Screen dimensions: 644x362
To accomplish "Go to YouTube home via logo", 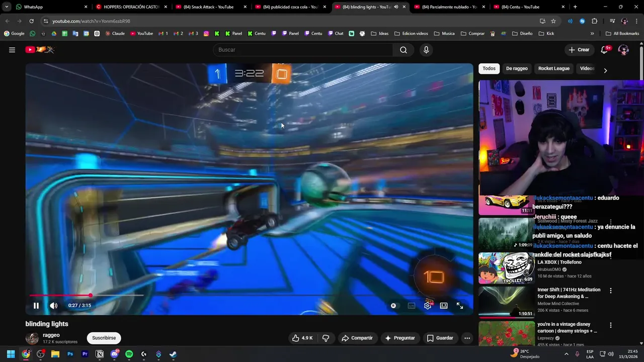I will point(40,50).
